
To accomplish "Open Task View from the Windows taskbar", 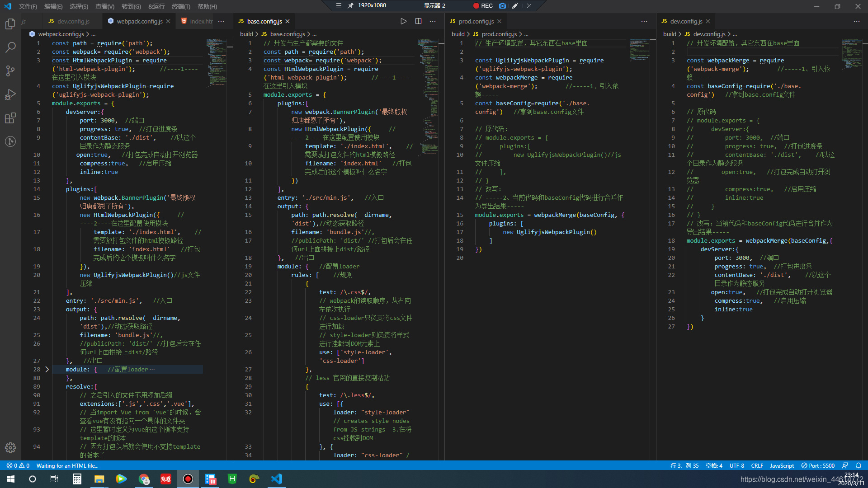I will pyautogui.click(x=54, y=479).
